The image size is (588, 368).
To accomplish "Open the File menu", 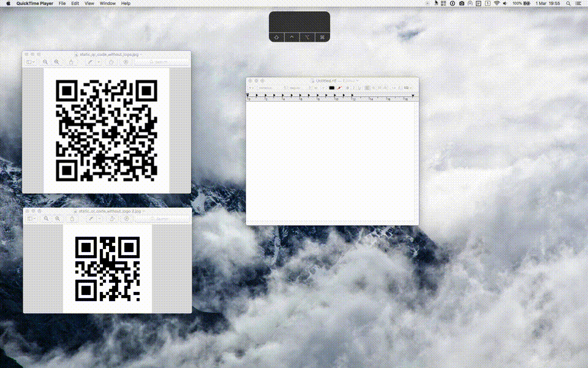I will point(62,4).
